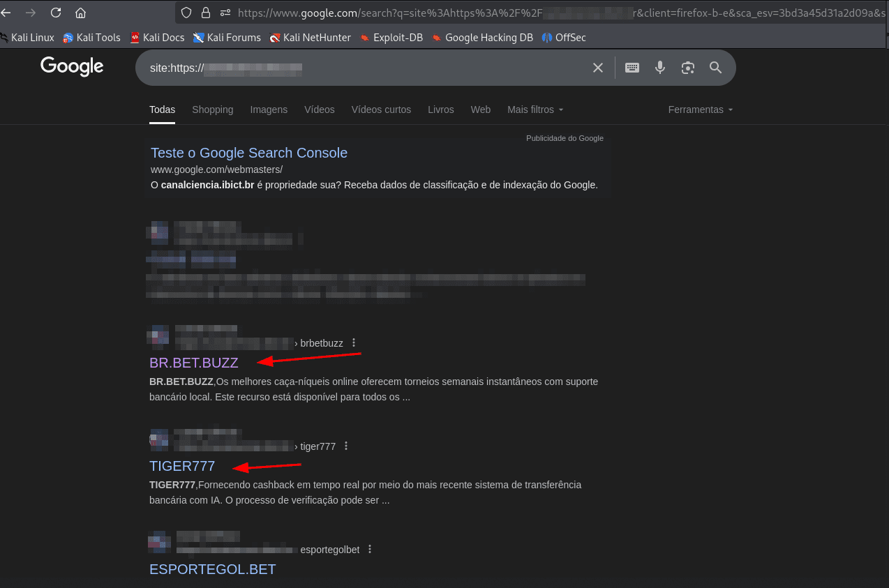Switch to the Web tab

pyautogui.click(x=481, y=110)
